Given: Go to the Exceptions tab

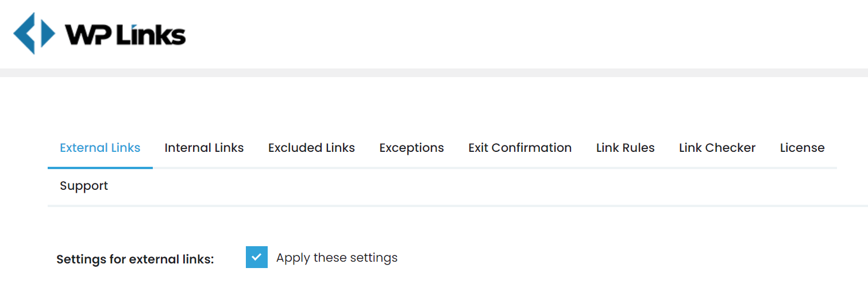Looking at the screenshot, I should (411, 148).
